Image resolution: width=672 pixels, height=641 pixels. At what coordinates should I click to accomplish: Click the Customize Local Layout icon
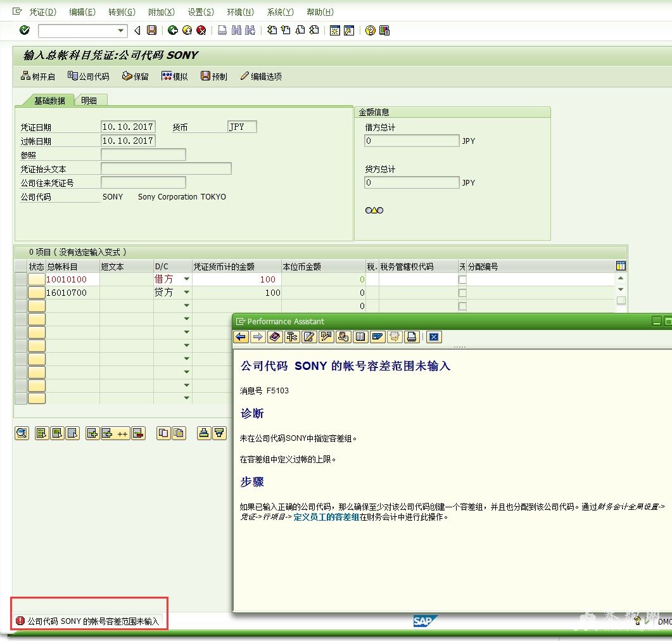click(384, 30)
